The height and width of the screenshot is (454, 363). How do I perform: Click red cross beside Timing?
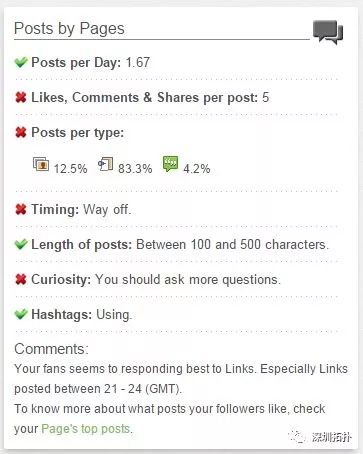pos(21,209)
